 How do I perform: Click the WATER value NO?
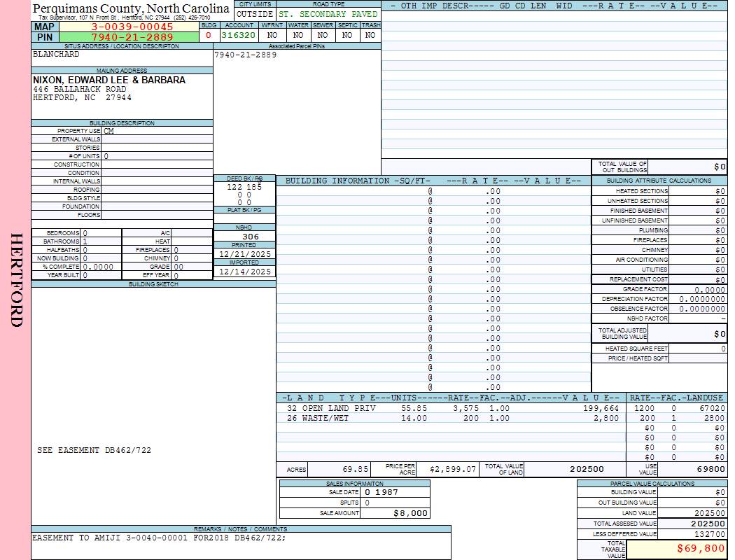[x=298, y=35]
